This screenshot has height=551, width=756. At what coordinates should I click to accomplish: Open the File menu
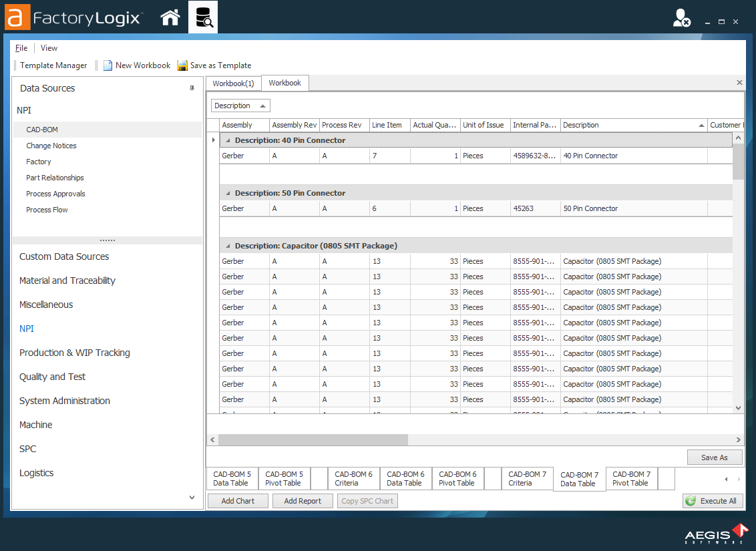click(x=21, y=47)
